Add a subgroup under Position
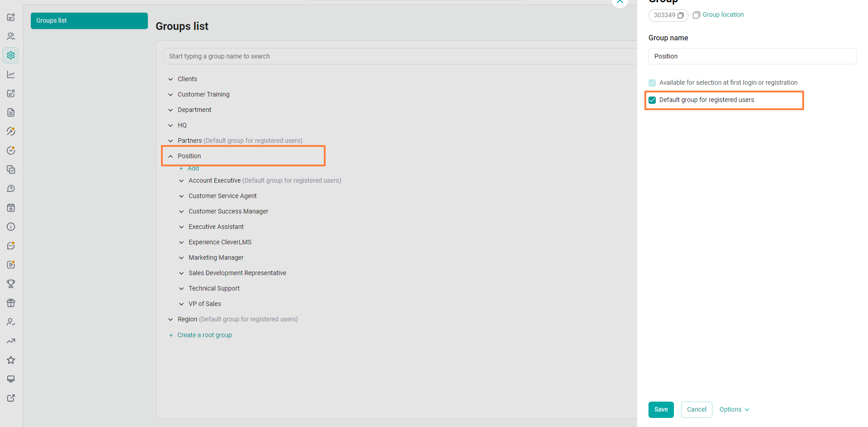Viewport: 868px width, 427px height. click(193, 168)
